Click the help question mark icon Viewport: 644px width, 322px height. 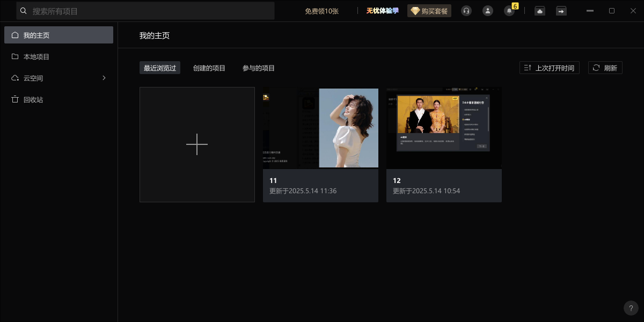(631, 308)
